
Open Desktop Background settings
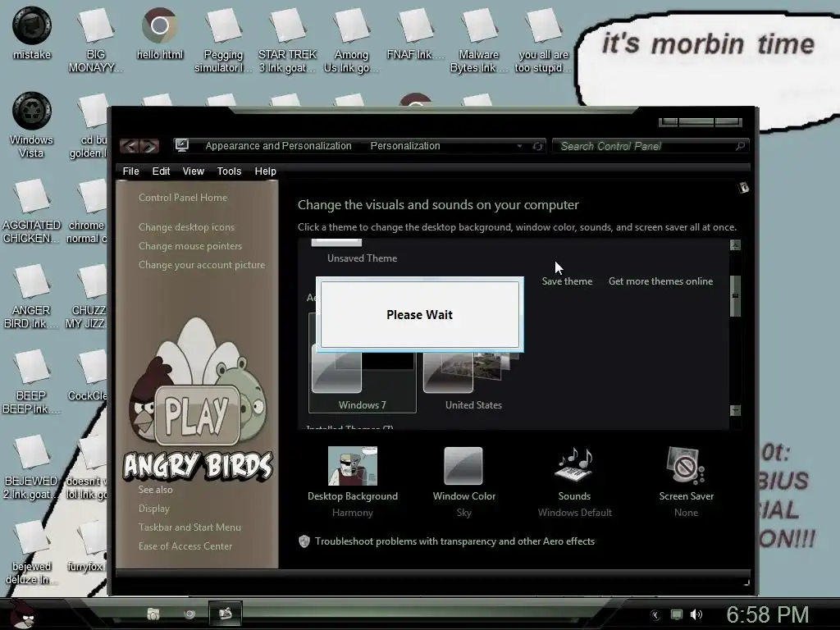(x=353, y=482)
